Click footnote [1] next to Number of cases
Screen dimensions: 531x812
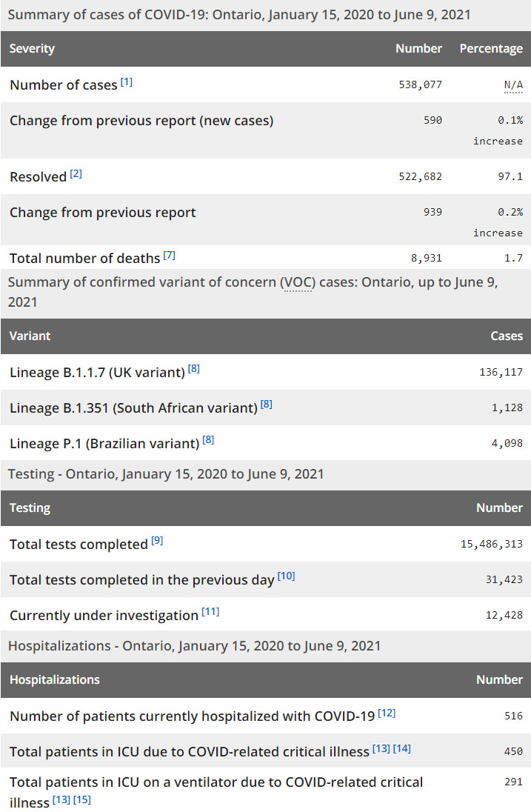coord(127,82)
